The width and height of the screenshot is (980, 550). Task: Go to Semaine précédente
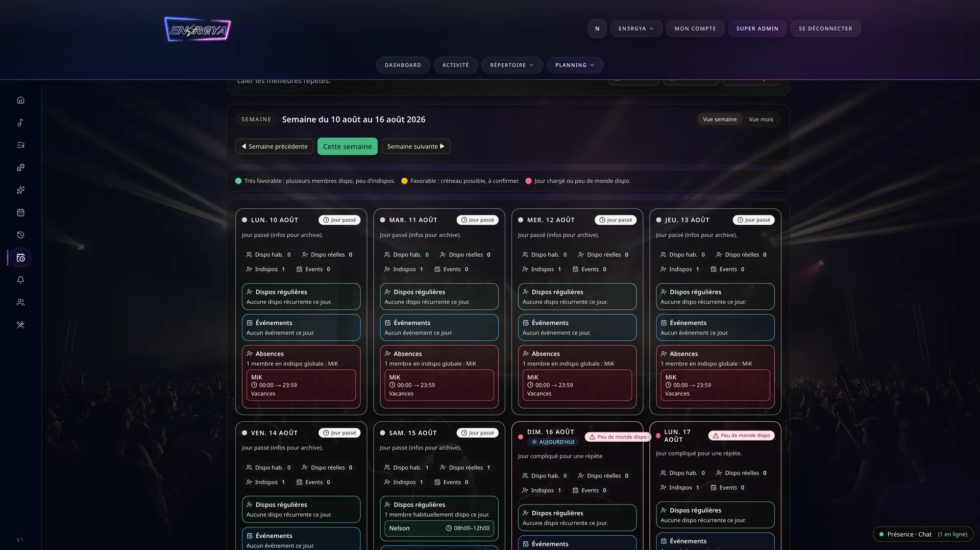click(x=274, y=147)
